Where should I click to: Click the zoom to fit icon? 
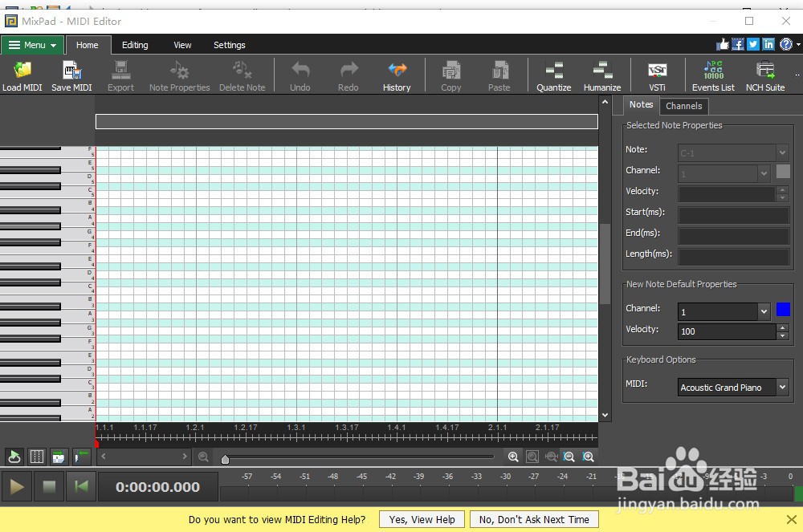click(x=532, y=457)
